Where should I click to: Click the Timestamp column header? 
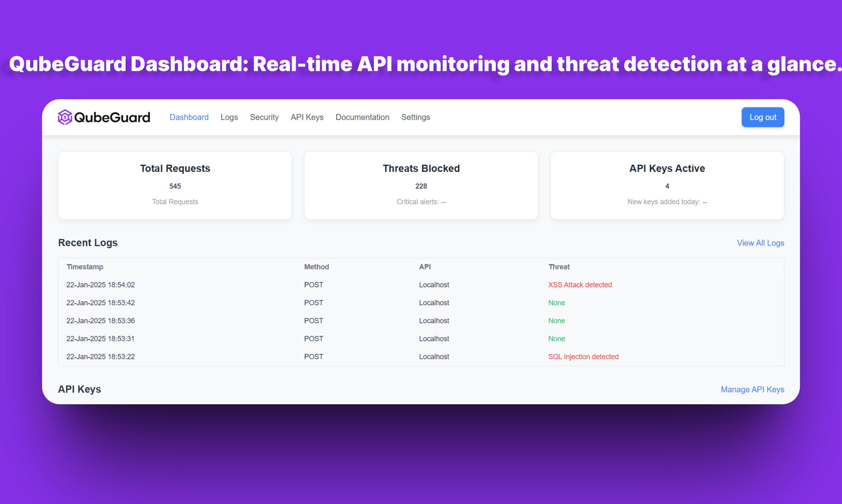(85, 267)
